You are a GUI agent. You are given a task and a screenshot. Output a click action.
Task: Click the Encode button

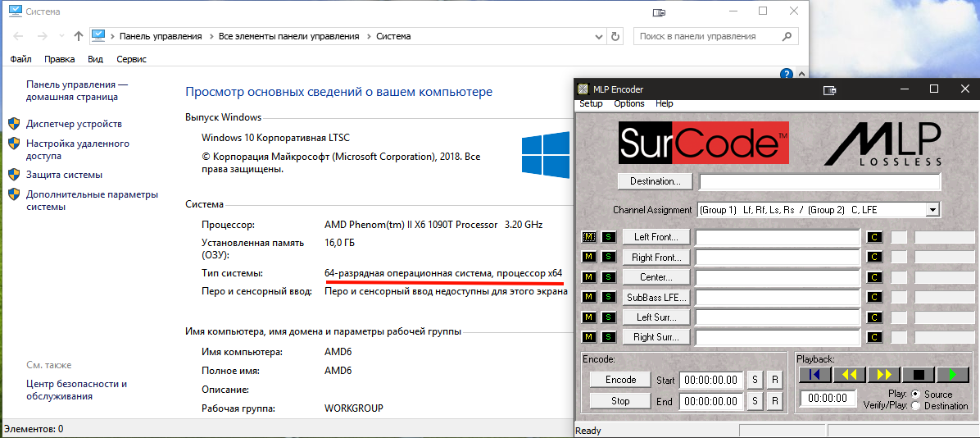[620, 380]
